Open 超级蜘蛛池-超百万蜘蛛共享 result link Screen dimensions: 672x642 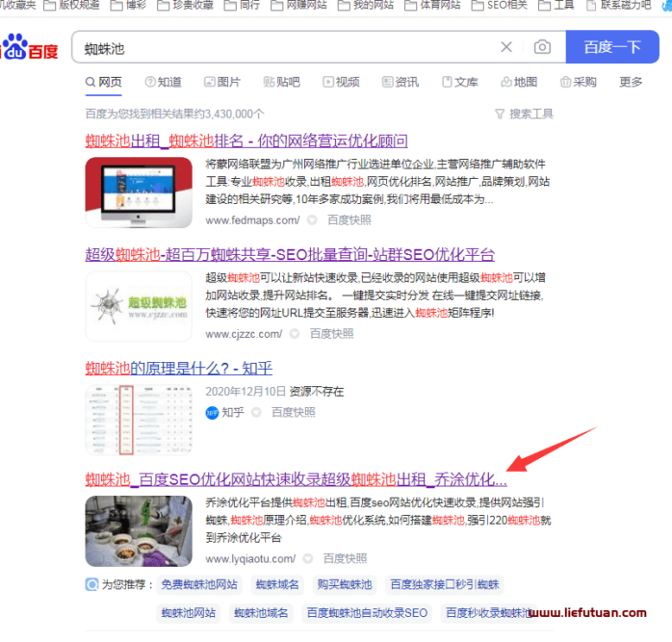[290, 254]
